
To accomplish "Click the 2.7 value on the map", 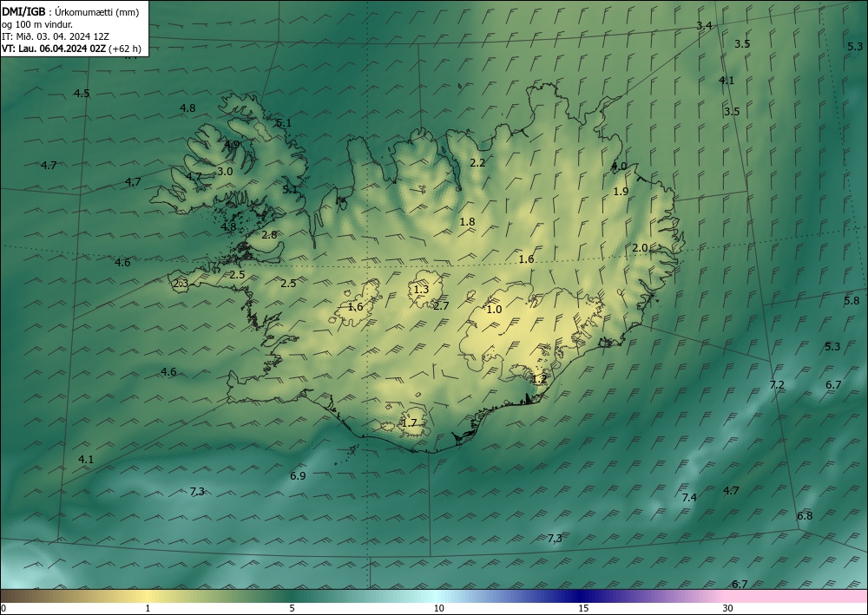I will tap(441, 305).
